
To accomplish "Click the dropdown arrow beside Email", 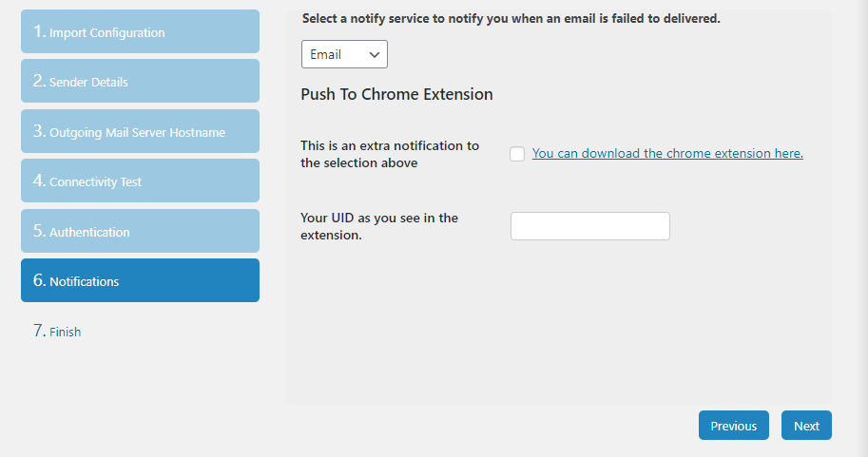I will (x=374, y=55).
